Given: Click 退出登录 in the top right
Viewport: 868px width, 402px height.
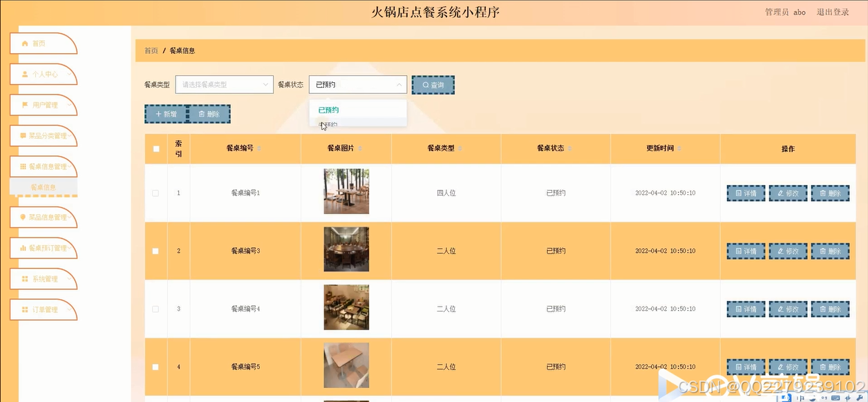Looking at the screenshot, I should [833, 12].
